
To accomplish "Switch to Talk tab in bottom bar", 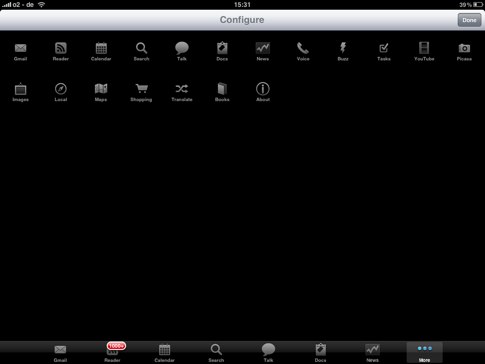I will pyautogui.click(x=268, y=353).
